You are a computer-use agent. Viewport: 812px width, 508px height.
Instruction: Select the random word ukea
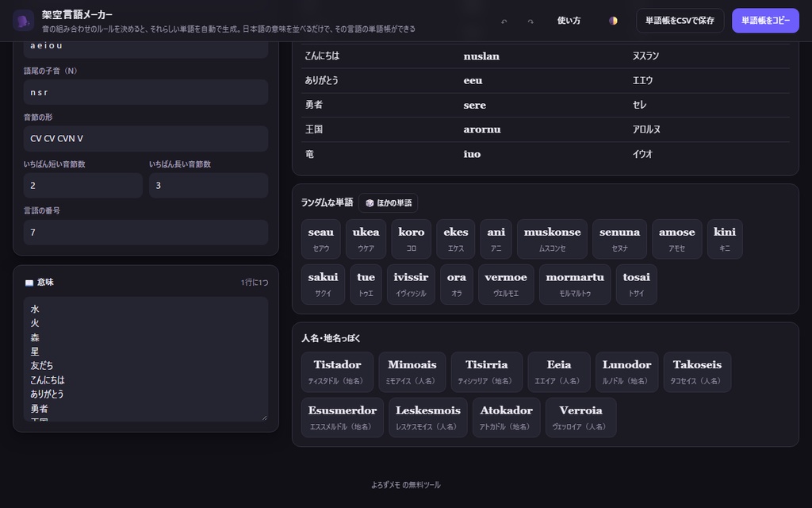point(366,239)
